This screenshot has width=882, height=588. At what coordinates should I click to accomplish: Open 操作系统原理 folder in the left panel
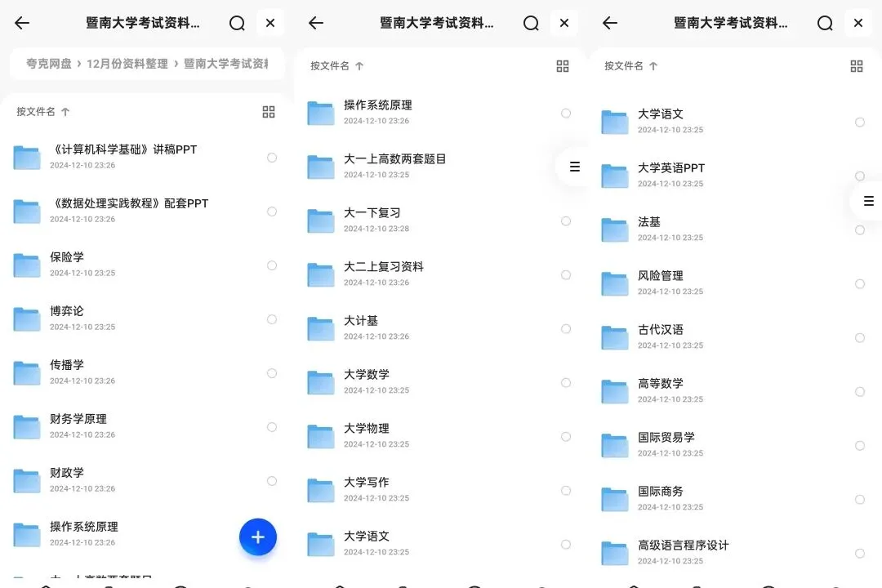click(84, 527)
